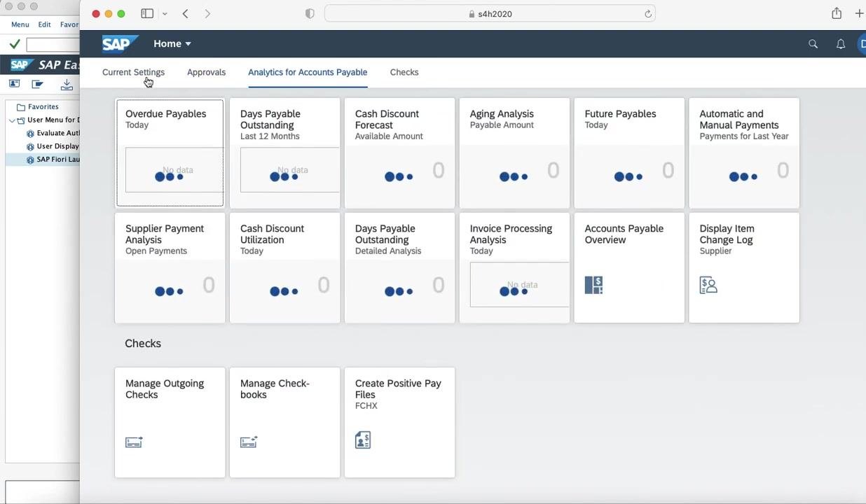Open a new tab with plus icon
The image size is (866, 504).
[x=859, y=13]
